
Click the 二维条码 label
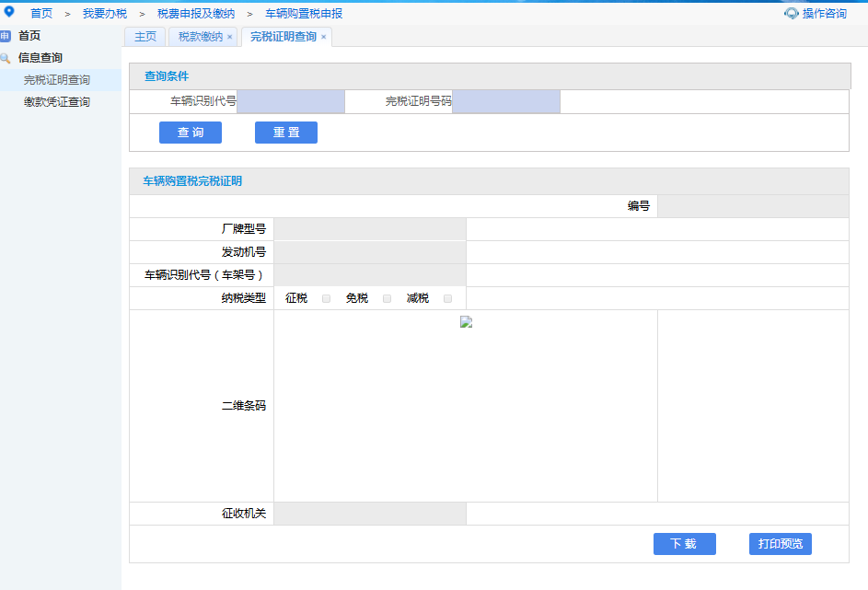point(244,406)
